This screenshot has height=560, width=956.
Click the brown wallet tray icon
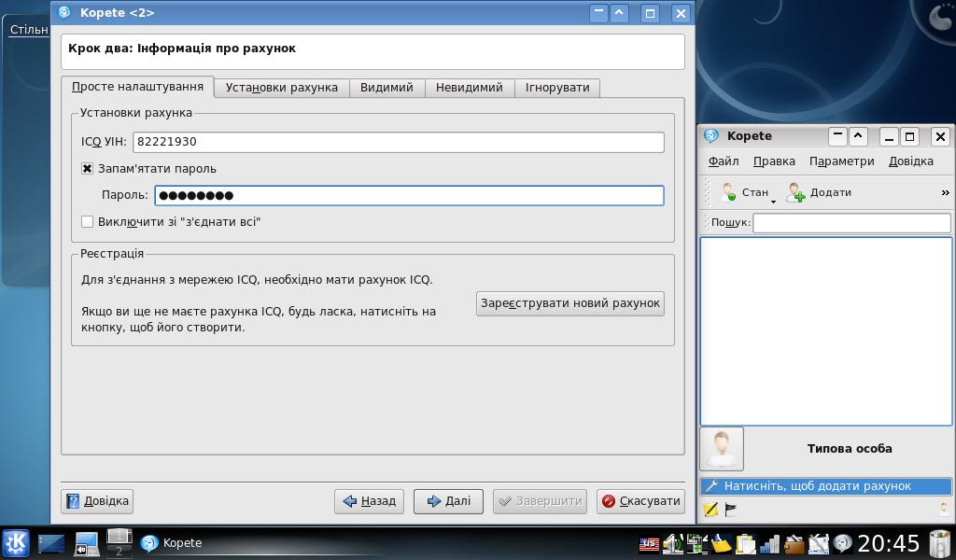794,543
